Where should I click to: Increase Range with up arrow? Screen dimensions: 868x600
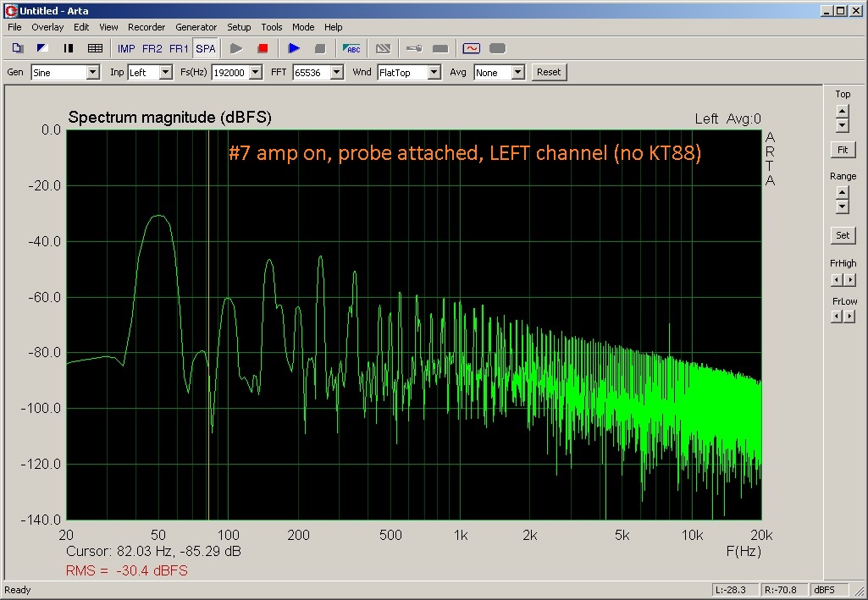pyautogui.click(x=842, y=192)
